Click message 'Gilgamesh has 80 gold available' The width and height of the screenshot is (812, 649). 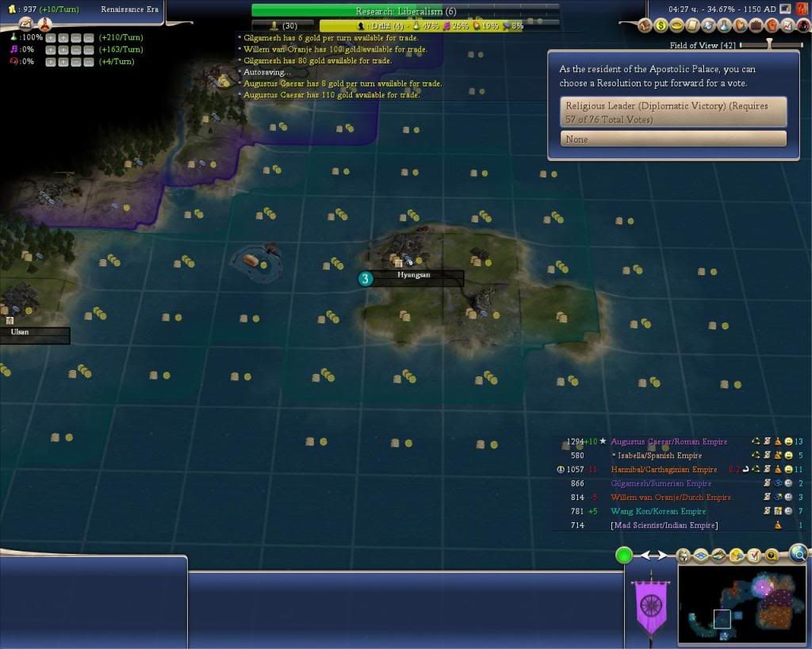click(317, 60)
